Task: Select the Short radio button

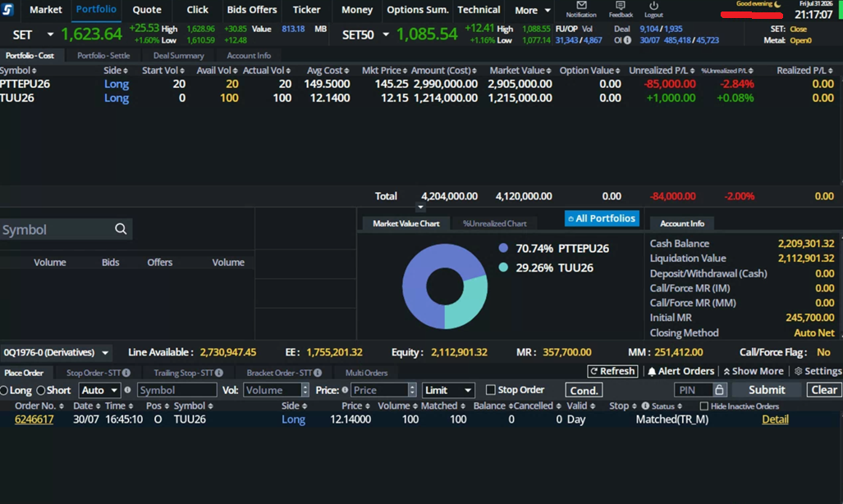Action: pos(40,391)
